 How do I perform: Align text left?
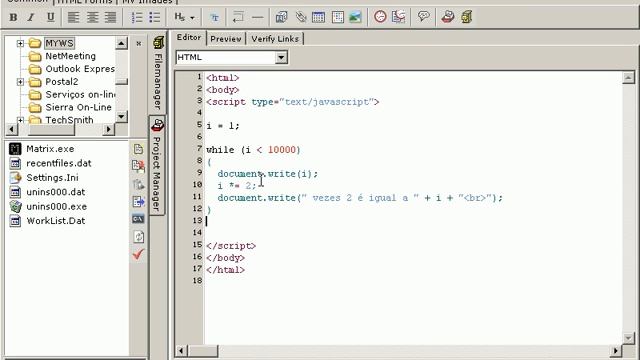(x=73, y=18)
